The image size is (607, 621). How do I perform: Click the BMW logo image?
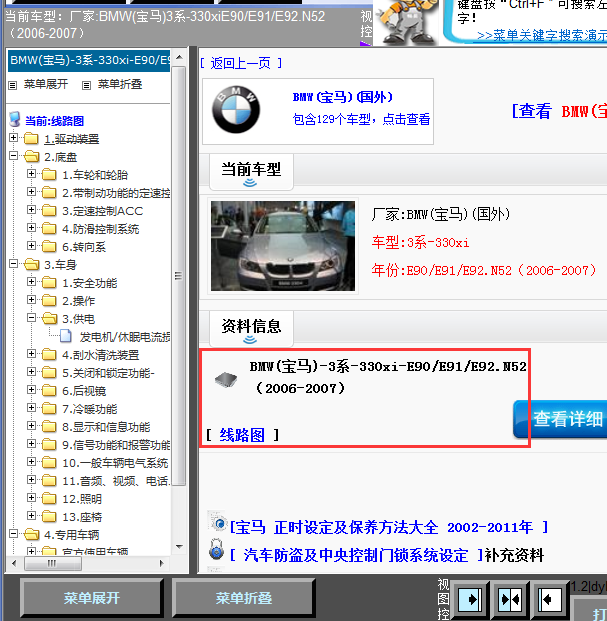[x=236, y=110]
